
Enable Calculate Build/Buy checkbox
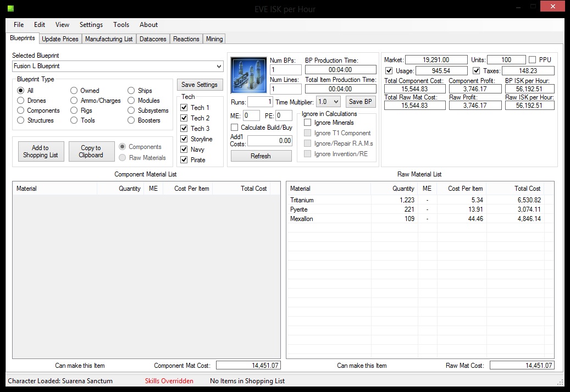235,127
